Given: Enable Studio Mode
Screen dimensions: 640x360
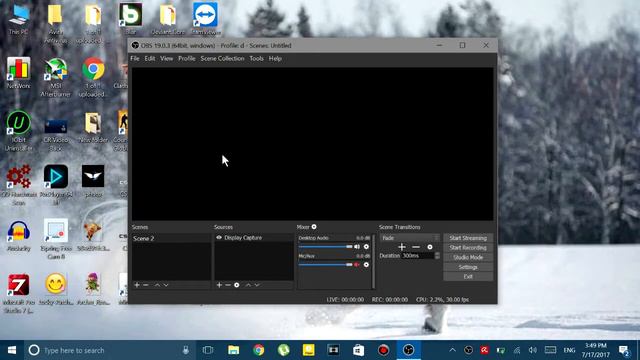Looking at the screenshot, I should tap(468, 258).
